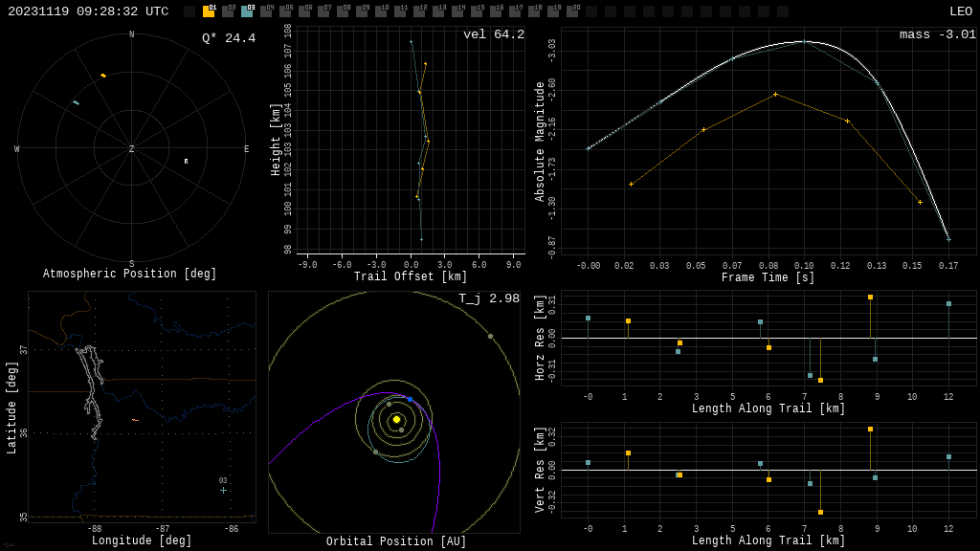Click the Longitude [deg] axis label
Image resolution: width=980 pixels, height=551 pixels.
(x=142, y=540)
